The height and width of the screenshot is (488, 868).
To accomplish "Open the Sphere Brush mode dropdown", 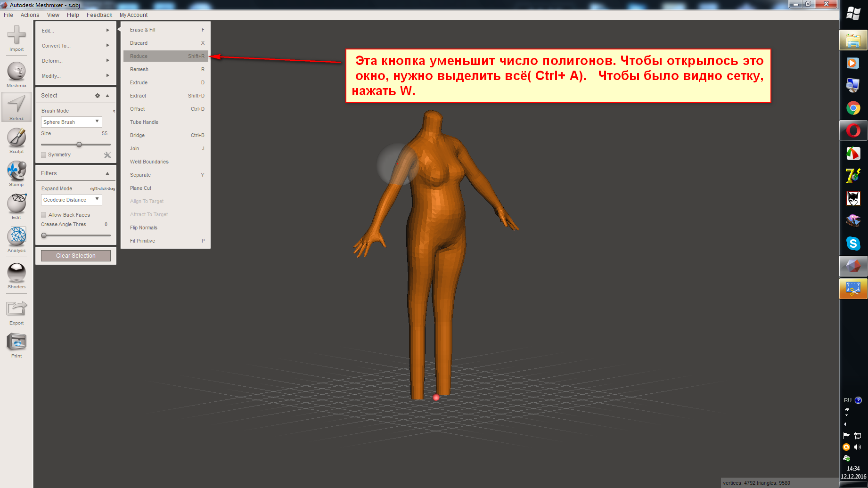I will (72, 122).
